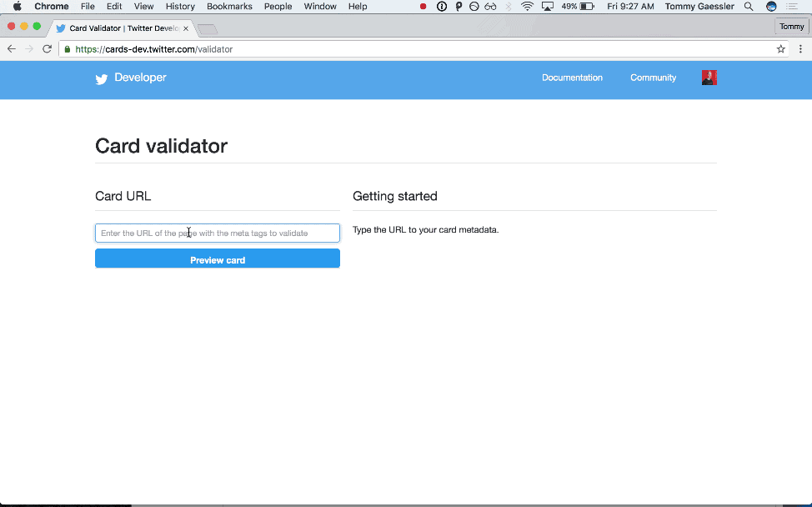This screenshot has height=507, width=812.
Task: Open the People menu
Action: (x=278, y=6)
